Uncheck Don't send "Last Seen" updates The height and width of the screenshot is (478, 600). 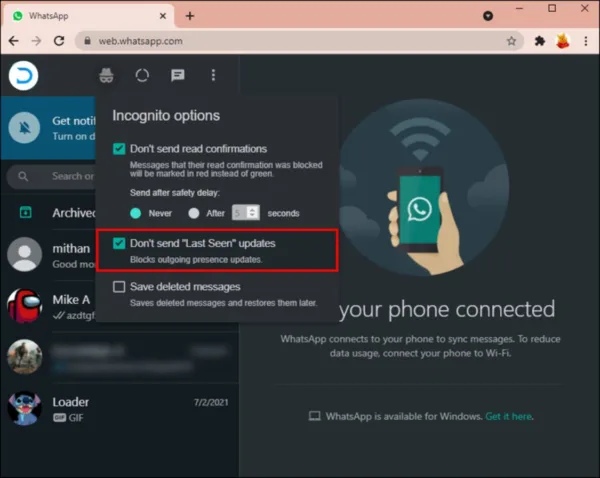[119, 243]
